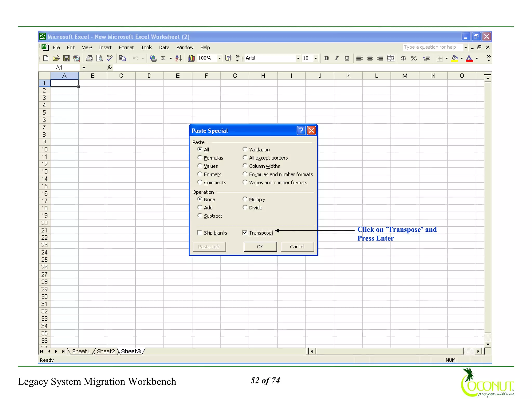Click Merge and Center icon
This screenshot has height=399, width=532.
[390, 58]
